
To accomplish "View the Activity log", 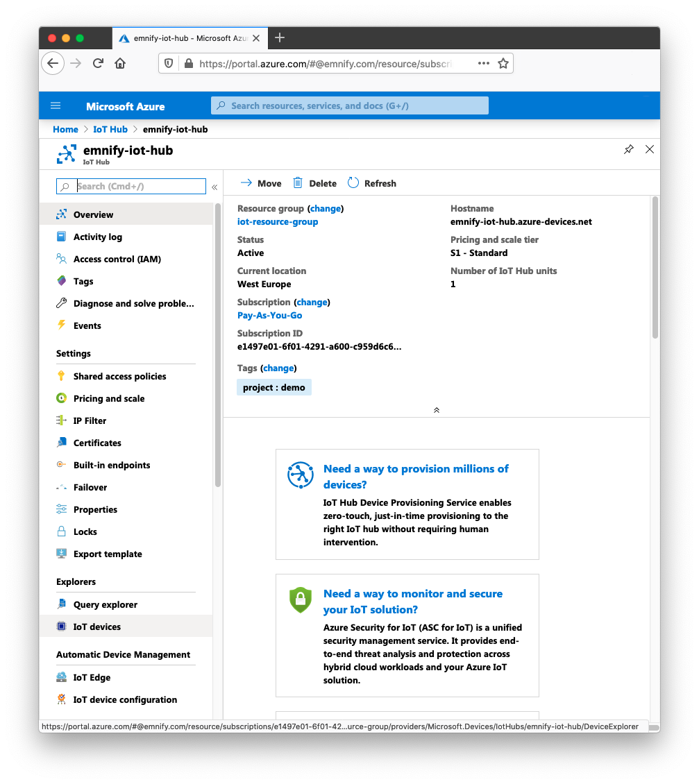I will coord(99,237).
